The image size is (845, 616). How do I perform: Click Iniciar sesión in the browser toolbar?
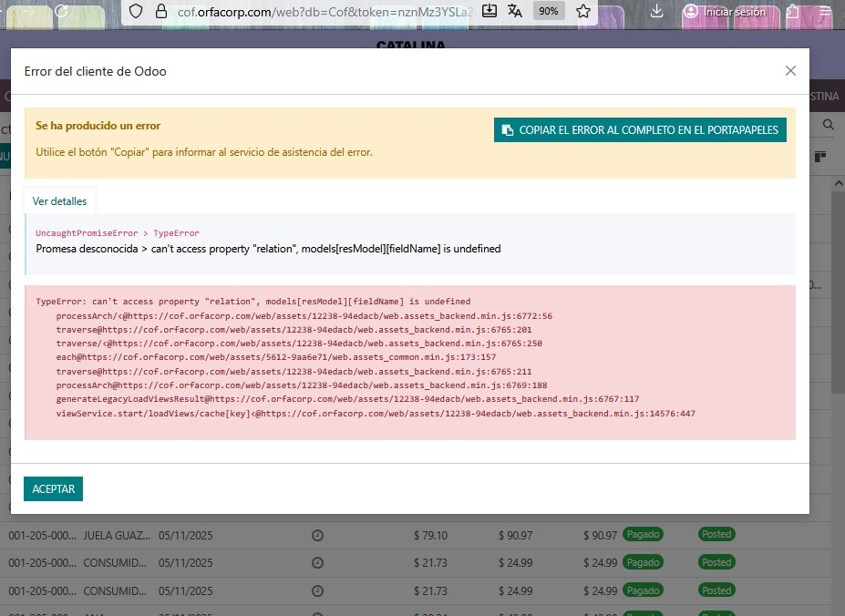[726, 12]
